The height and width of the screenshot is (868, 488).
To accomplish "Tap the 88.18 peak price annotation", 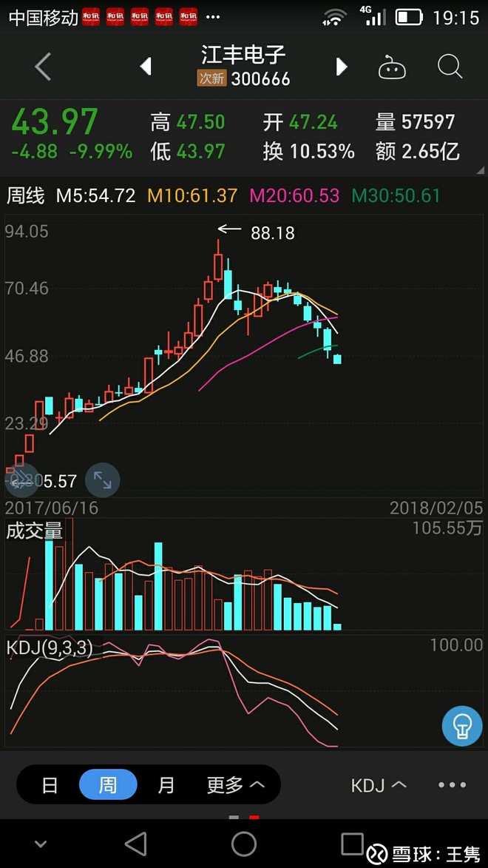I will click(x=273, y=233).
